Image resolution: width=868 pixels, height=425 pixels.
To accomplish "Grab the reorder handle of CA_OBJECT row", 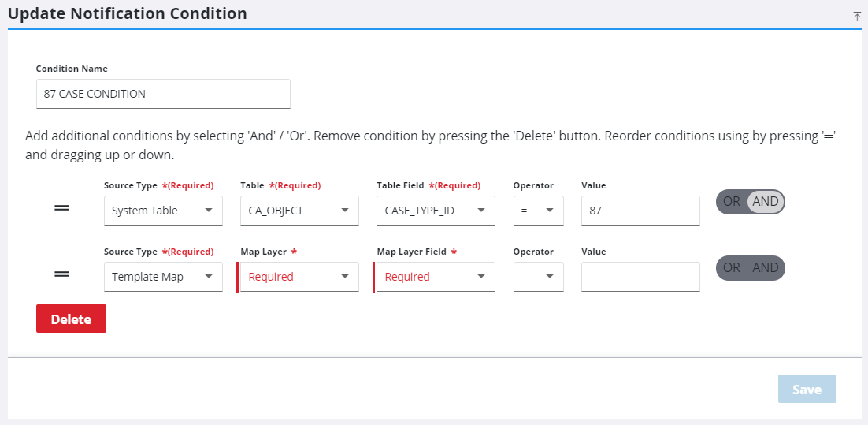I will [x=61, y=208].
